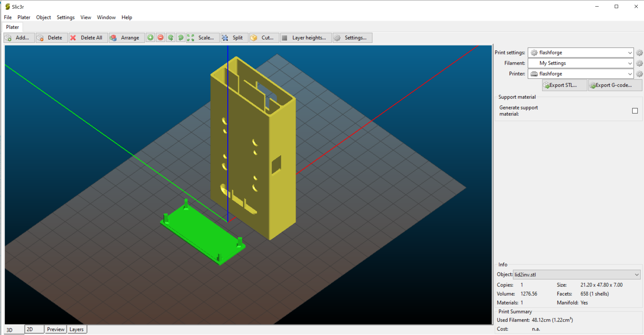This screenshot has height=335, width=644.
Task: Click gear icon beside Print settings dropdown
Action: pyautogui.click(x=639, y=52)
